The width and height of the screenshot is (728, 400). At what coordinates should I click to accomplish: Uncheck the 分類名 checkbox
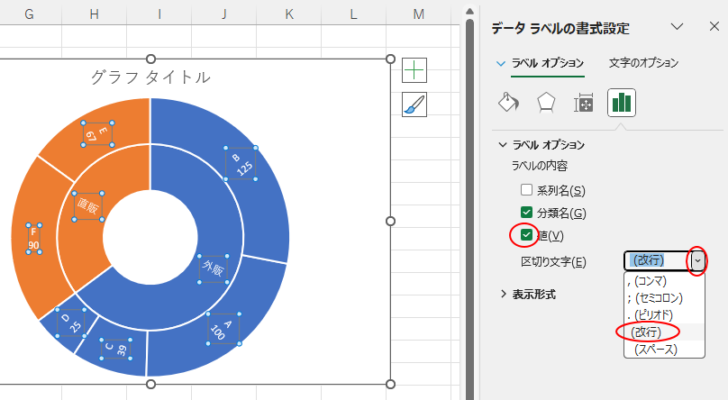pos(527,212)
